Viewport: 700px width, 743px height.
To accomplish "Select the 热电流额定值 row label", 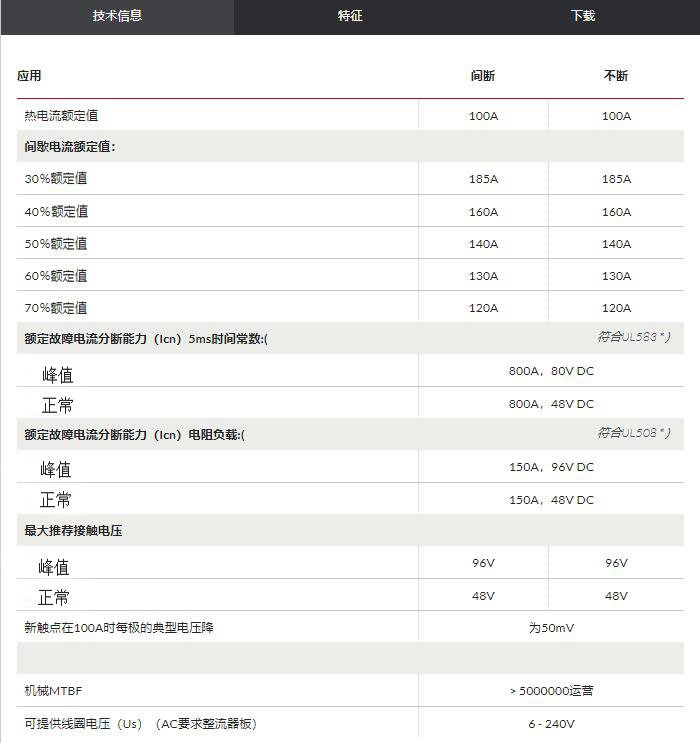I will pos(61,116).
